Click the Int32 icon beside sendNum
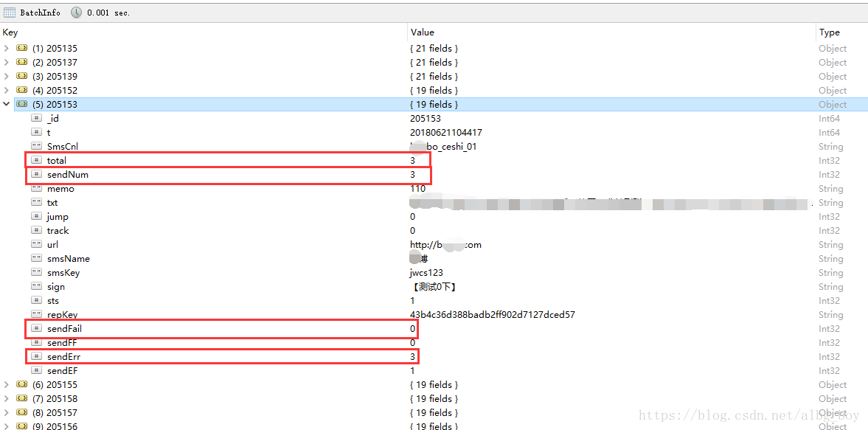This screenshot has width=868, height=430. click(37, 174)
